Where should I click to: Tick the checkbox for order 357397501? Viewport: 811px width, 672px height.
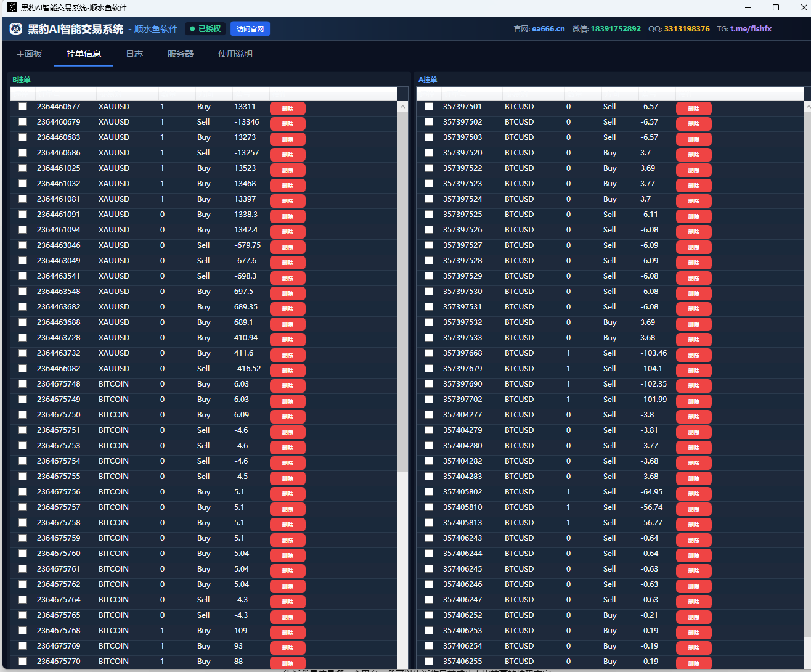click(x=429, y=107)
